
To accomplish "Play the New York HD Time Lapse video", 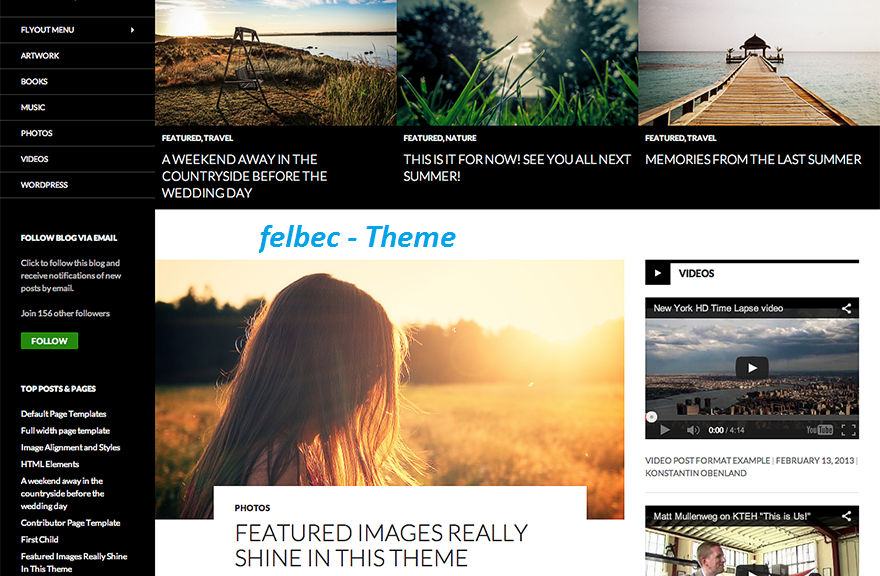I will point(752,368).
